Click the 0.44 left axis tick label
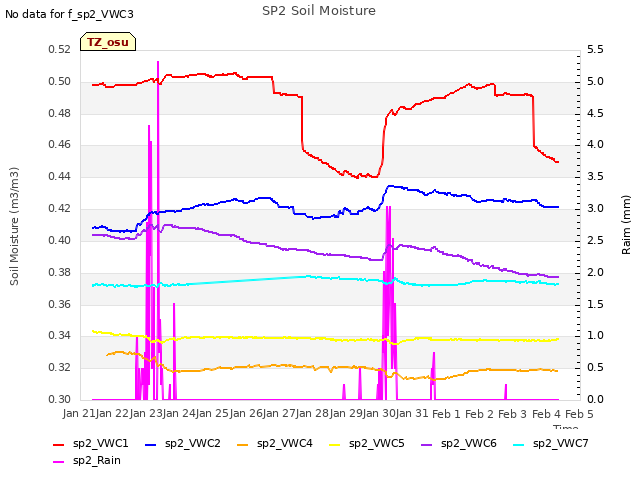The image size is (640, 480). tap(60, 176)
